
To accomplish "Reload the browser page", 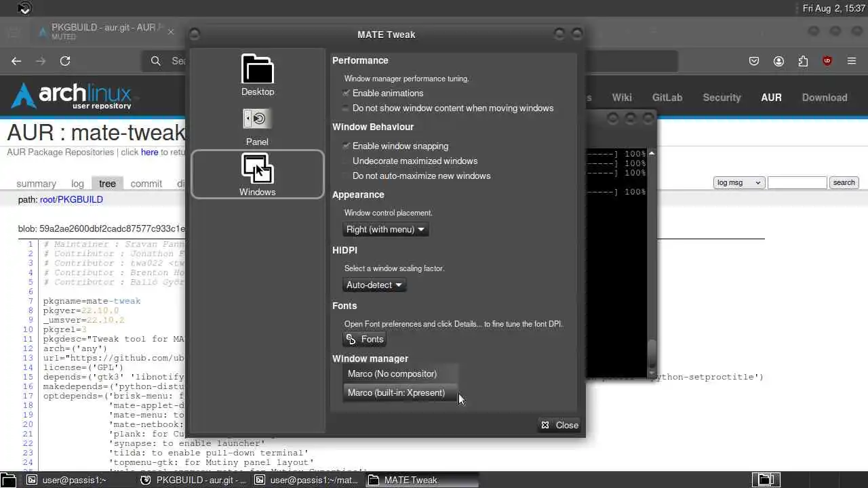I will [65, 61].
